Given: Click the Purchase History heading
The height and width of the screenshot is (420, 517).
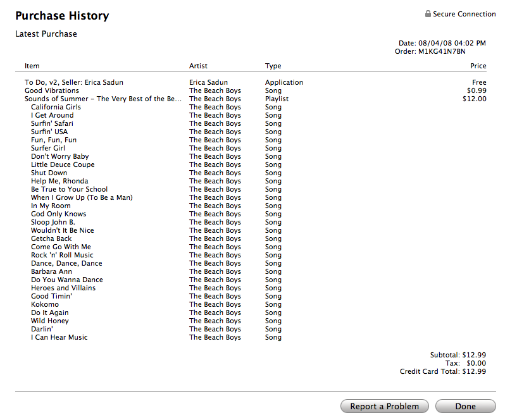Looking at the screenshot, I should click(62, 16).
